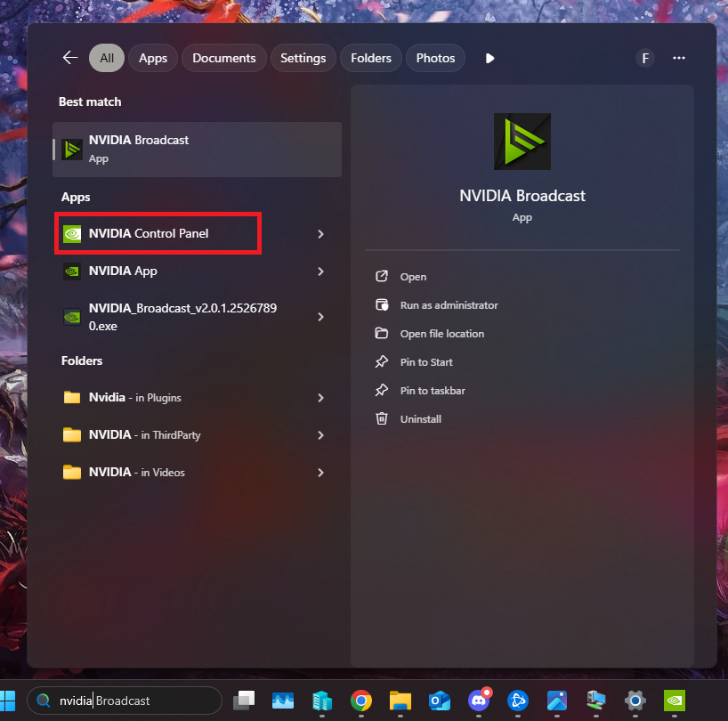Viewport: 728px width, 721px height.
Task: Expand Nvidia in Plugins folder details
Action: (320, 398)
